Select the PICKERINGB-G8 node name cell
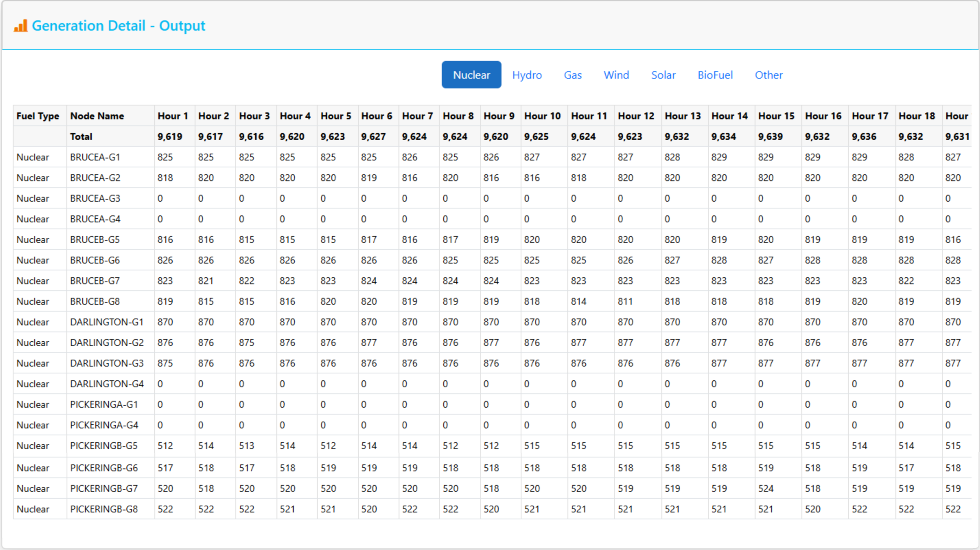980x550 pixels. [x=104, y=509]
